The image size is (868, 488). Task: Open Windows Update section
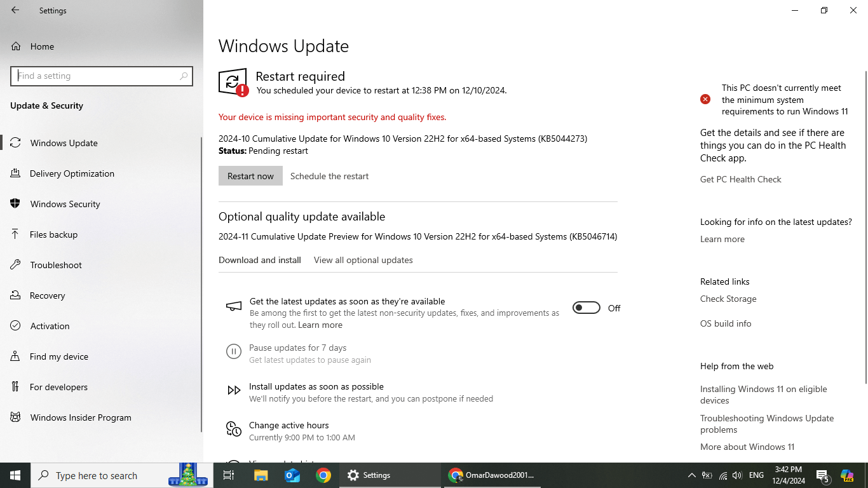pyautogui.click(x=102, y=143)
